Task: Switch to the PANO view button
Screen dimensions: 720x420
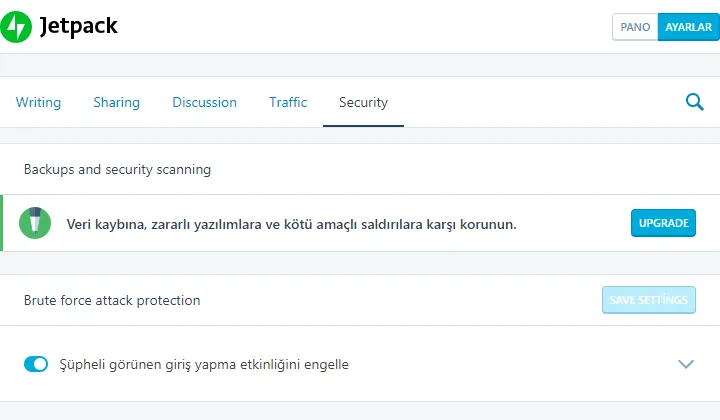Action: click(635, 27)
